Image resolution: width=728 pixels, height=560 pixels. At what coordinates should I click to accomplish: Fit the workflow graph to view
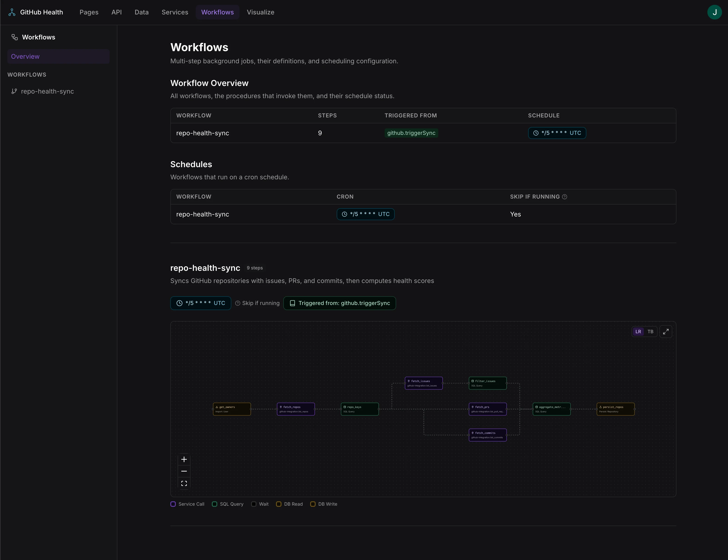[184, 483]
